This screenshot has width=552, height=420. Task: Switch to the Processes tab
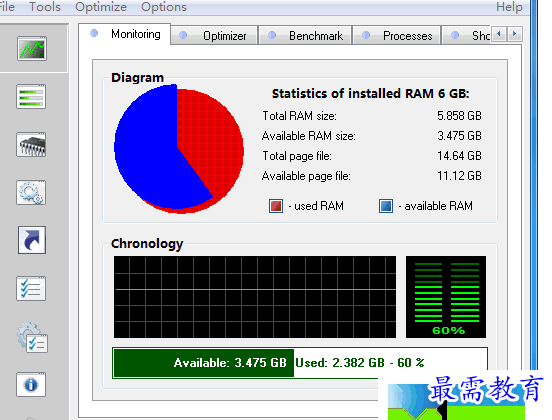(x=397, y=36)
